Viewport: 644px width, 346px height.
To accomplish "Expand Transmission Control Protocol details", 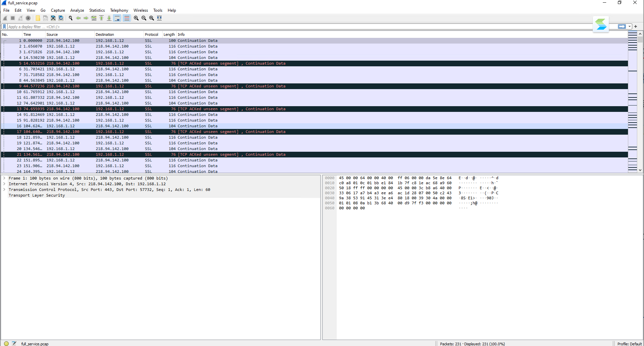I will click(4, 190).
